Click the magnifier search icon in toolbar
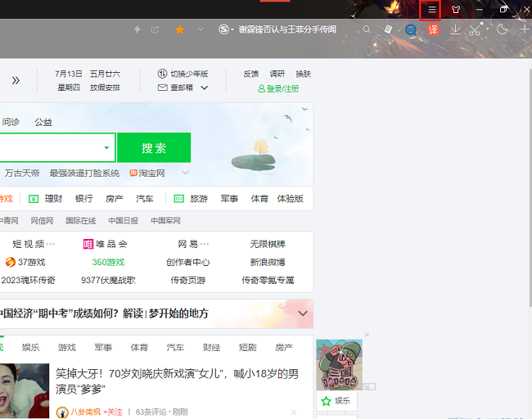 click(x=367, y=29)
